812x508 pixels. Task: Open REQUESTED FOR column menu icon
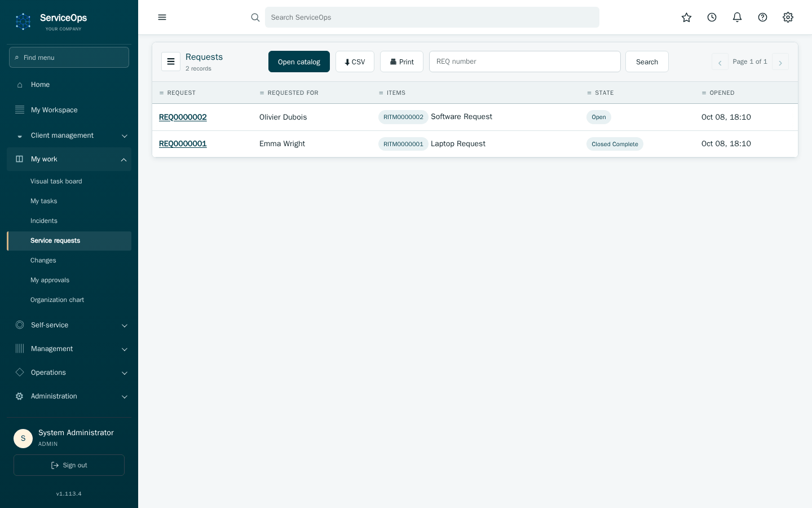(262, 93)
